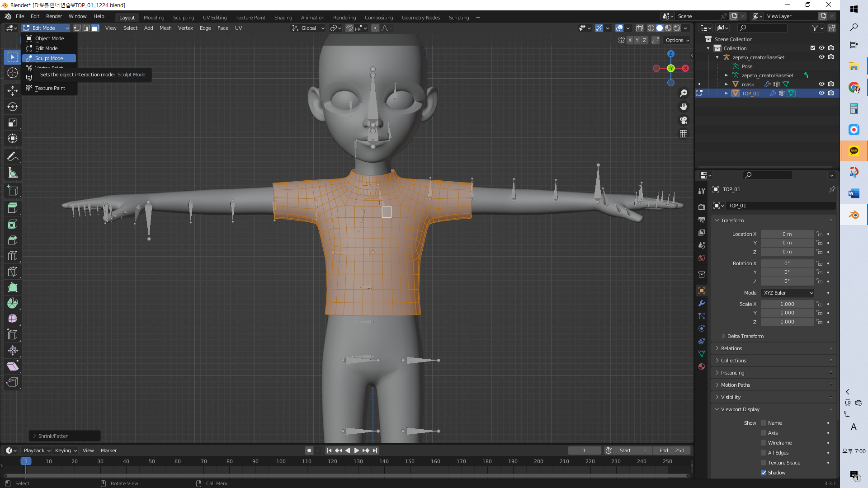
Task: Open the Options dropdown
Action: [x=677, y=40]
